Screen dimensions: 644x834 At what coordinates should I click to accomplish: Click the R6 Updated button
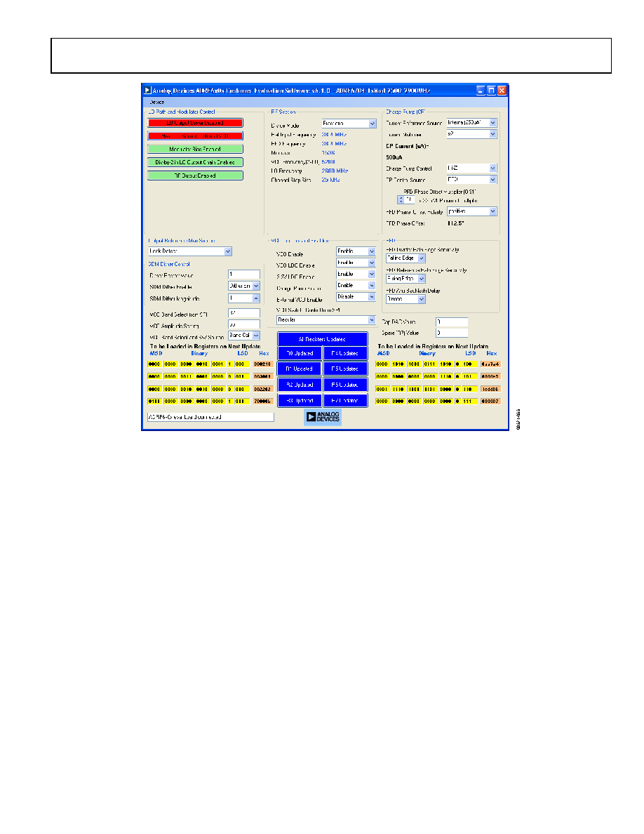(x=345, y=385)
